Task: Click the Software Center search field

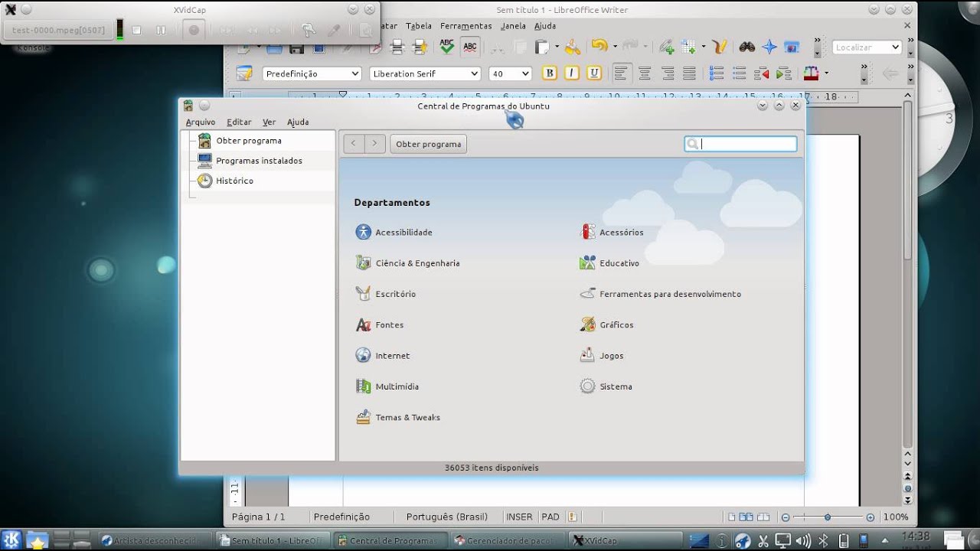Action: tap(740, 144)
